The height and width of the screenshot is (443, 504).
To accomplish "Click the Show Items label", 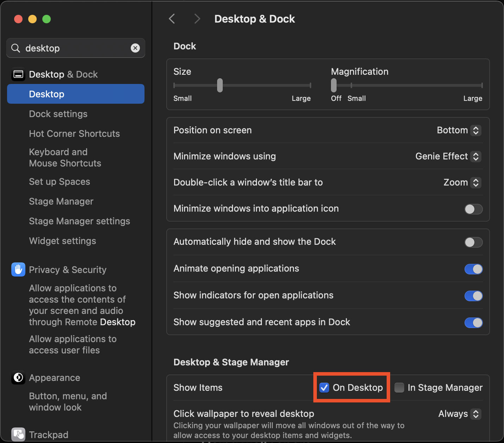I will pos(198,388).
